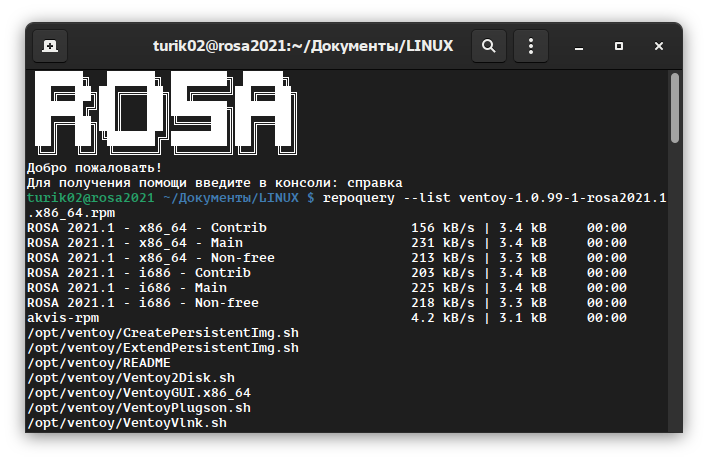Click the scrollbar track below the thumb
Viewport: 708px width, 461px height.
pyautogui.click(x=675, y=300)
